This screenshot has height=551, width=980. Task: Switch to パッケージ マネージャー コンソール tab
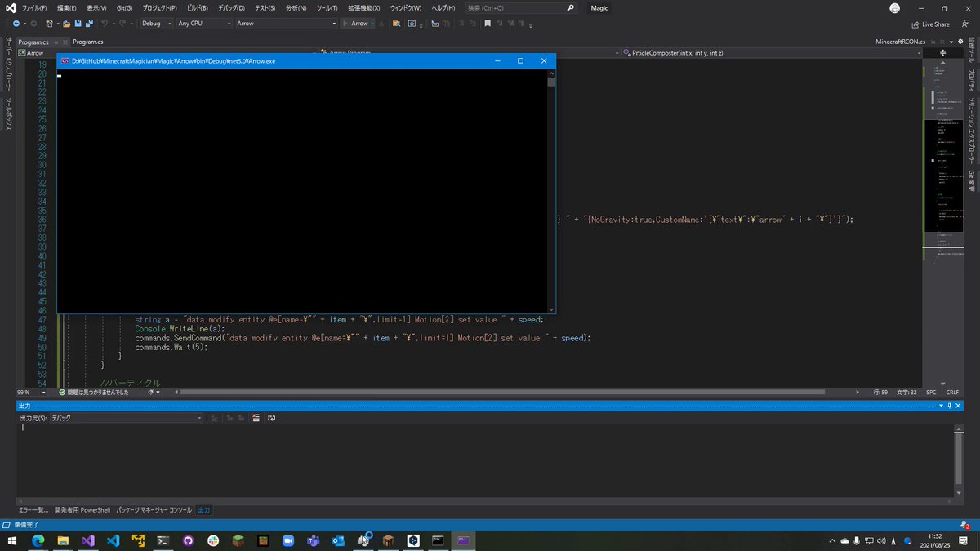[x=154, y=510]
